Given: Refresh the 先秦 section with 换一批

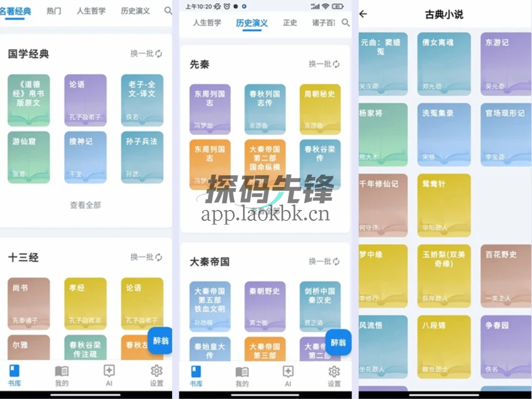Looking at the screenshot, I should [x=324, y=64].
